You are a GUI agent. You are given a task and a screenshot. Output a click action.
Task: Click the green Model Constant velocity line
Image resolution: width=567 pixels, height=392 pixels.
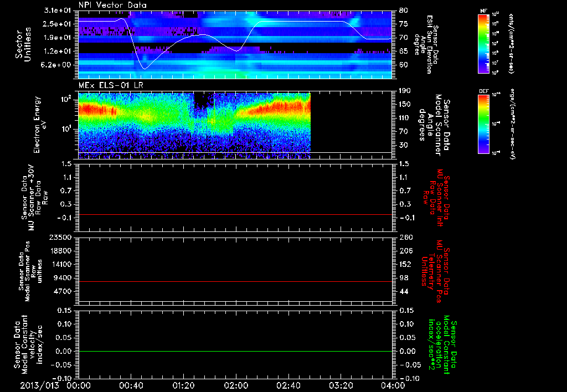pyautogui.click(x=235, y=351)
